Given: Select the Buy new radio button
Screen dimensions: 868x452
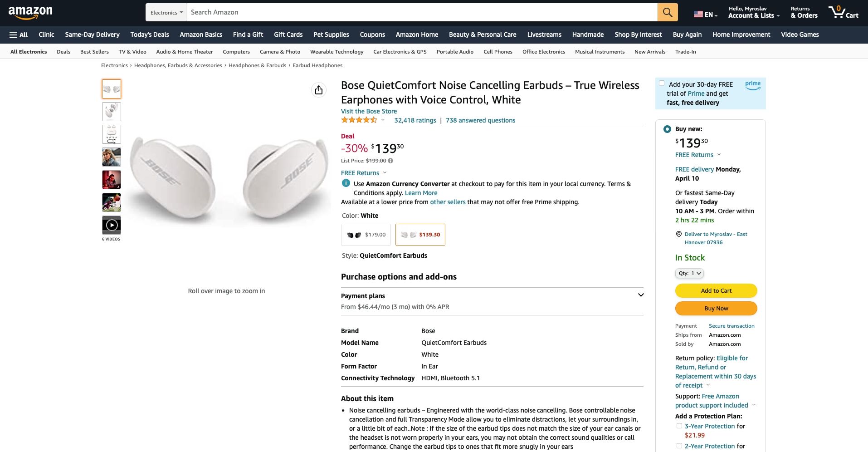Looking at the screenshot, I should coord(667,129).
